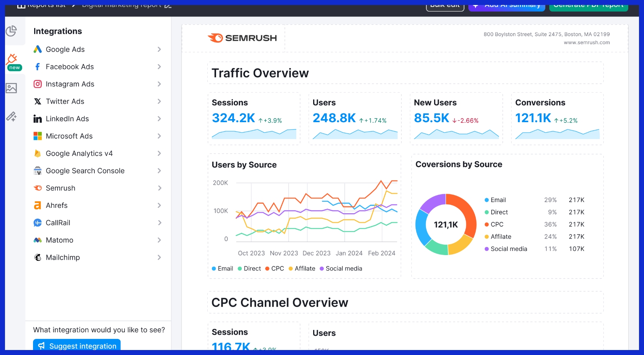Click the CallRail logo icon
Image resolution: width=644 pixels, height=355 pixels.
point(38,223)
